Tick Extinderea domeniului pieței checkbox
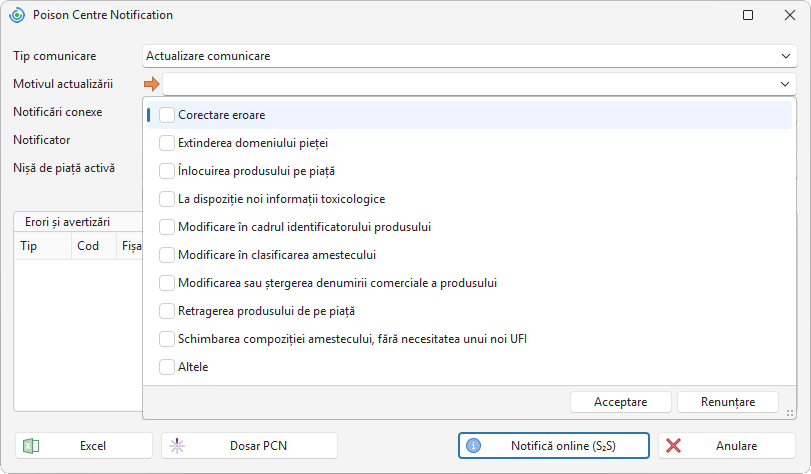This screenshot has height=474, width=811. 167,143
